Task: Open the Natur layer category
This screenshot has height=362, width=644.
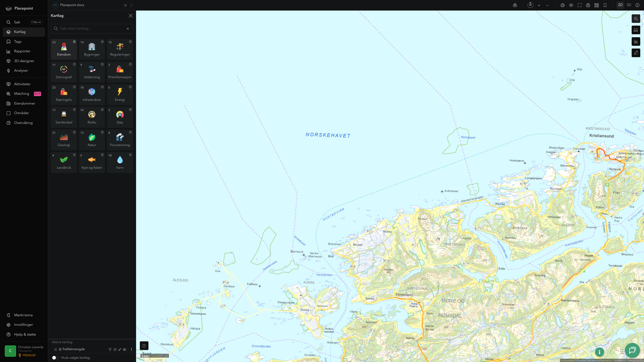Action: tap(92, 140)
